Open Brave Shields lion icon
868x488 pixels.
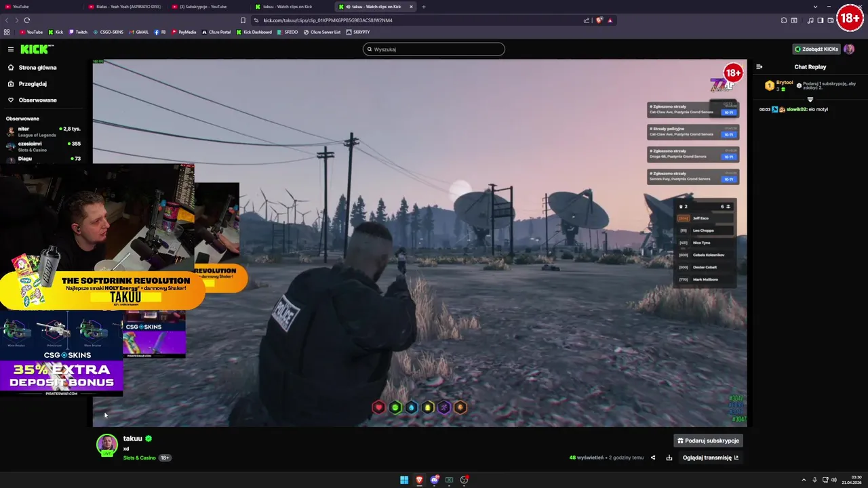tap(599, 20)
